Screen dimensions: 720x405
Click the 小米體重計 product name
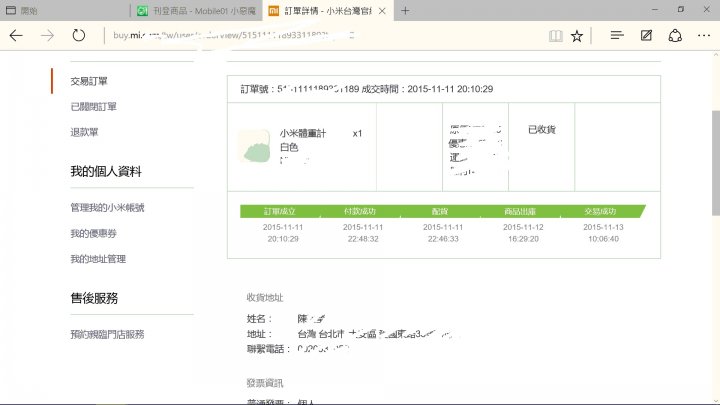pos(303,133)
